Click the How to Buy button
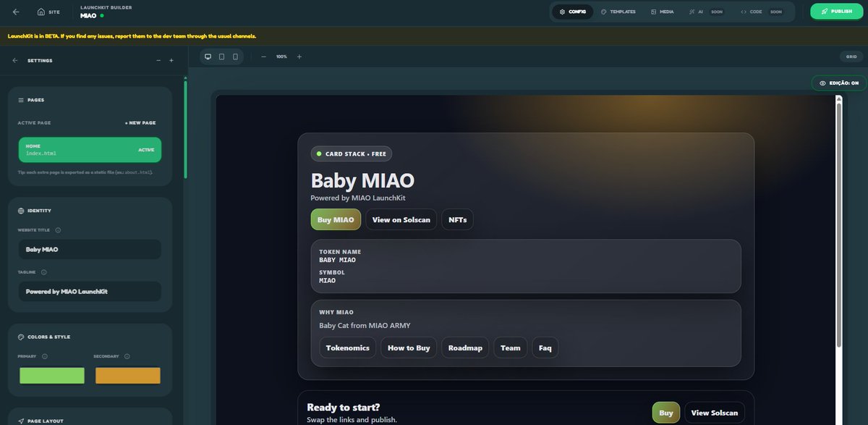The image size is (868, 425). [x=409, y=348]
